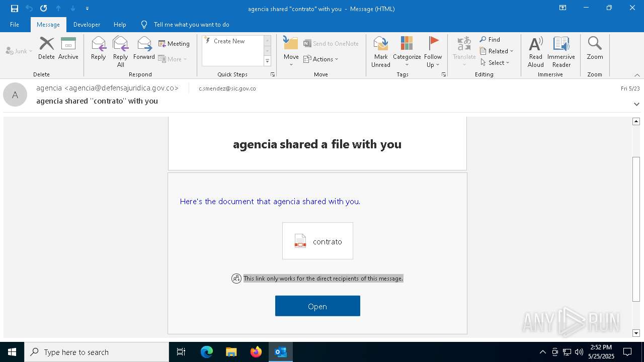This screenshot has height=362, width=644.
Task: Open the notification center
Action: click(x=627, y=352)
